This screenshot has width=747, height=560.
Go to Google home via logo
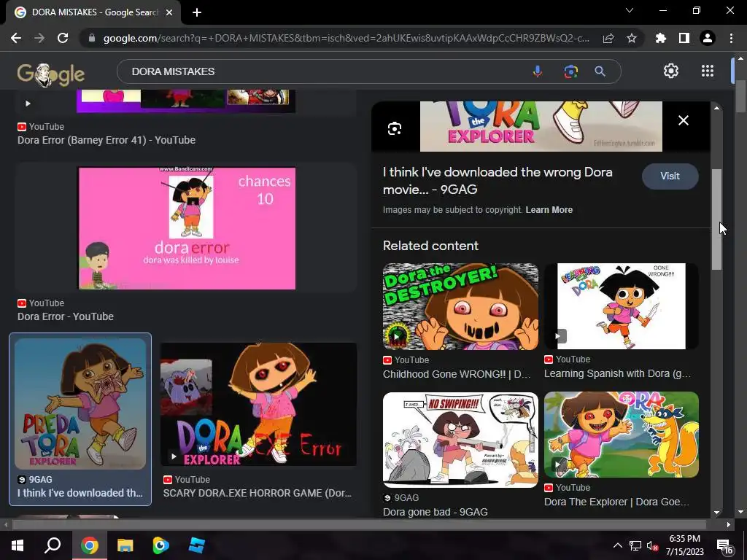[51, 74]
